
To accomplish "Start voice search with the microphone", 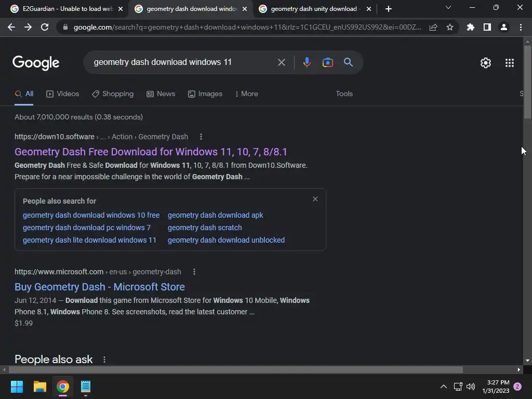I will [307, 62].
